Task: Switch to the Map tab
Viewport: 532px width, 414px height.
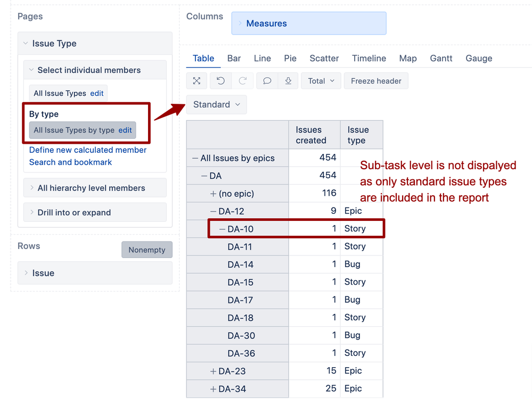Action: (408, 59)
